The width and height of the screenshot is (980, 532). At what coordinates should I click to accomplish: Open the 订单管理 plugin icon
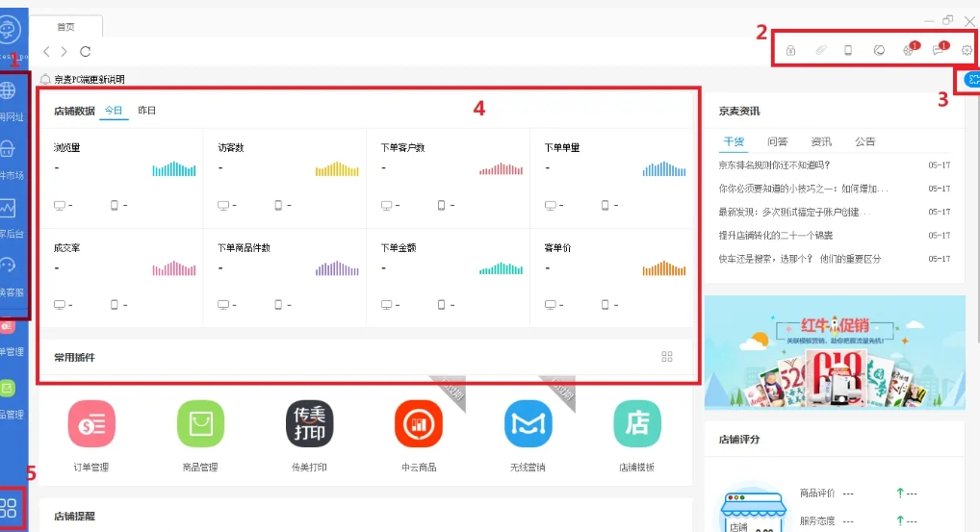pyautogui.click(x=91, y=424)
